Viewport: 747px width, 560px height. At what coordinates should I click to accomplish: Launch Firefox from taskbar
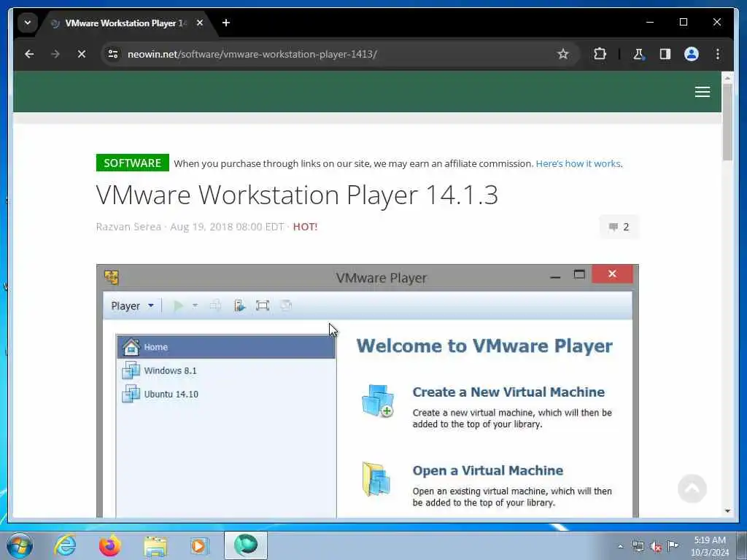coord(109,545)
